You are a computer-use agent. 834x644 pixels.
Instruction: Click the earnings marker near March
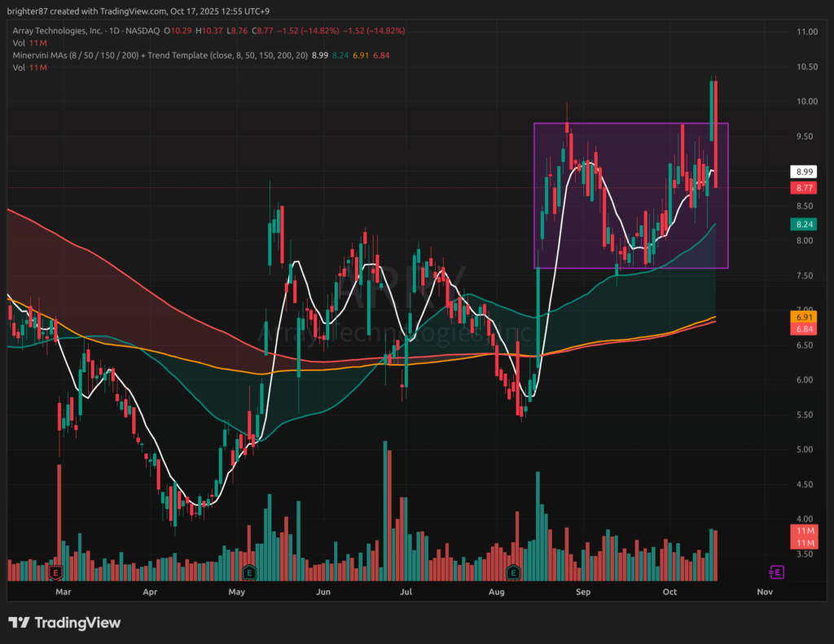(59, 572)
